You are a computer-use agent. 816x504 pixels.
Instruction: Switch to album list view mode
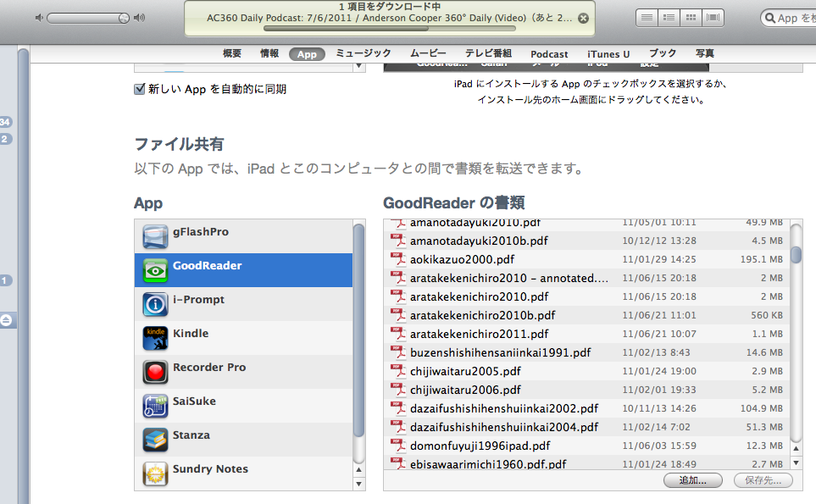669,18
